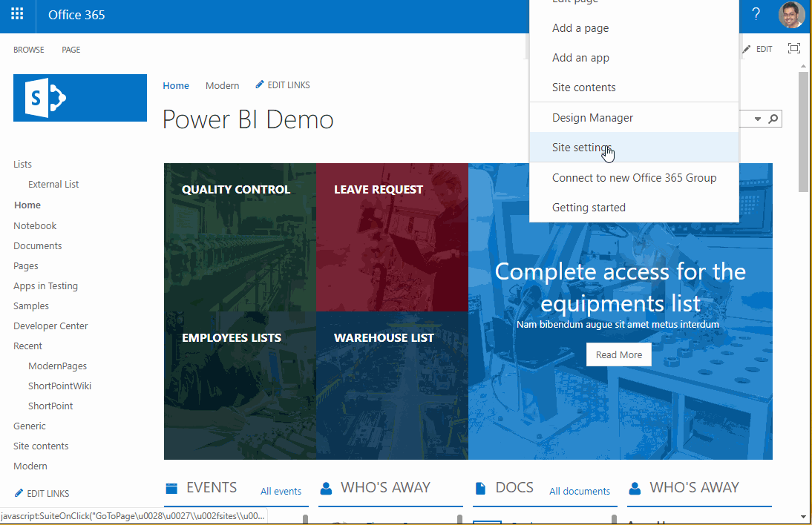
Task: Toggle the focus on content icon
Action: pos(794,49)
